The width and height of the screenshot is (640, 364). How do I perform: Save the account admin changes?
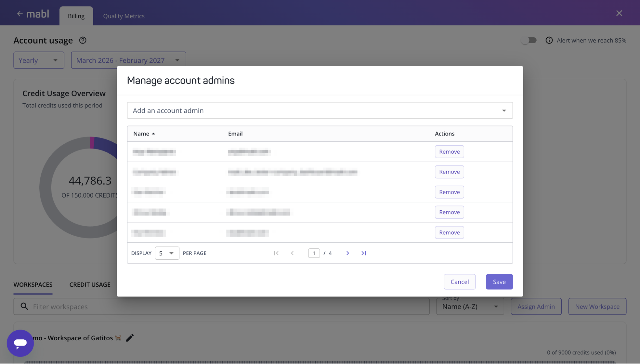[499, 282]
